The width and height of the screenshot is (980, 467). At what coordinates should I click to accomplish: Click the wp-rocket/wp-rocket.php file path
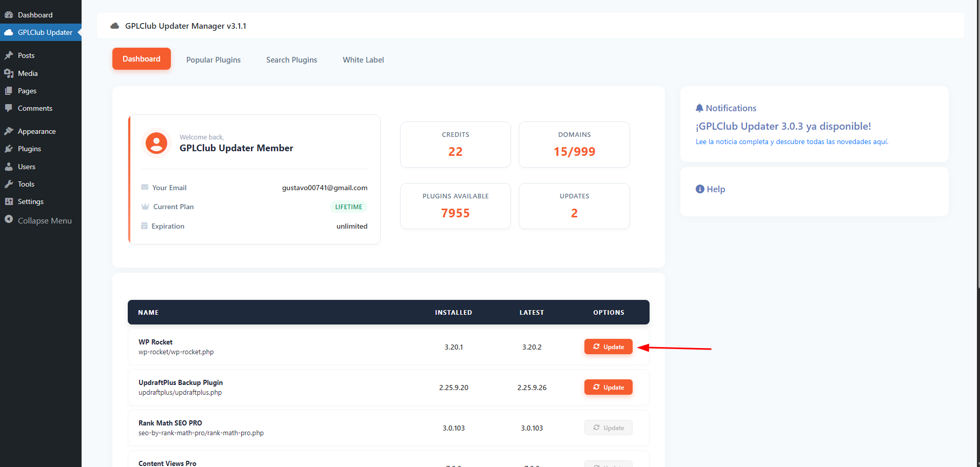[x=176, y=352]
